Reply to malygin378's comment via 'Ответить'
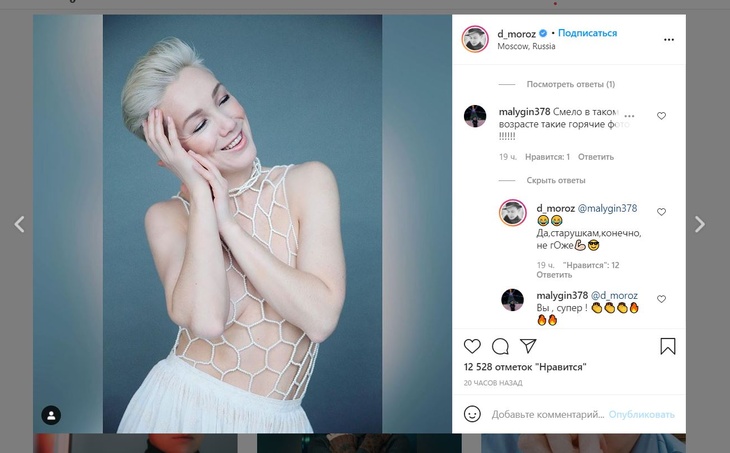 [595, 157]
